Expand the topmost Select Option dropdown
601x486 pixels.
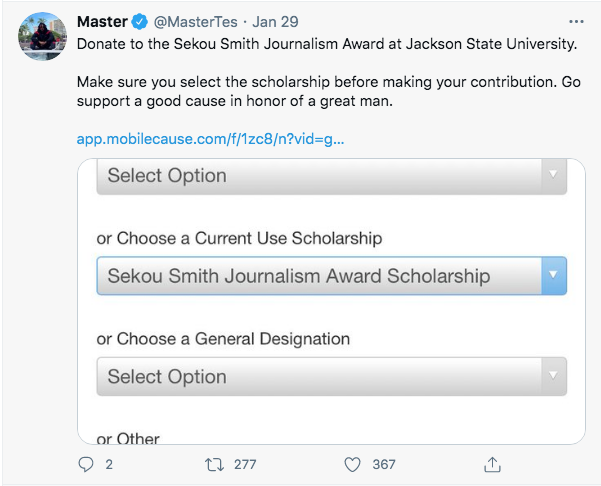click(318, 176)
